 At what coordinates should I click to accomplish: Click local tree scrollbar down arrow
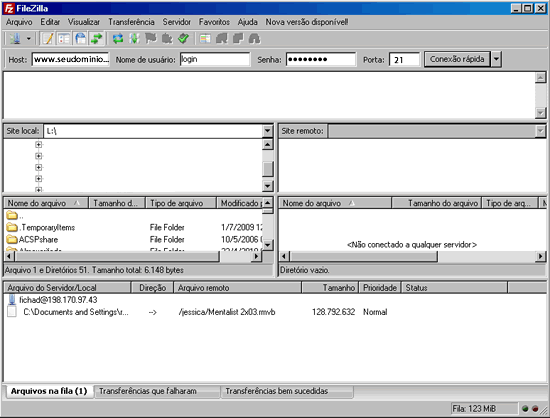tap(268, 186)
